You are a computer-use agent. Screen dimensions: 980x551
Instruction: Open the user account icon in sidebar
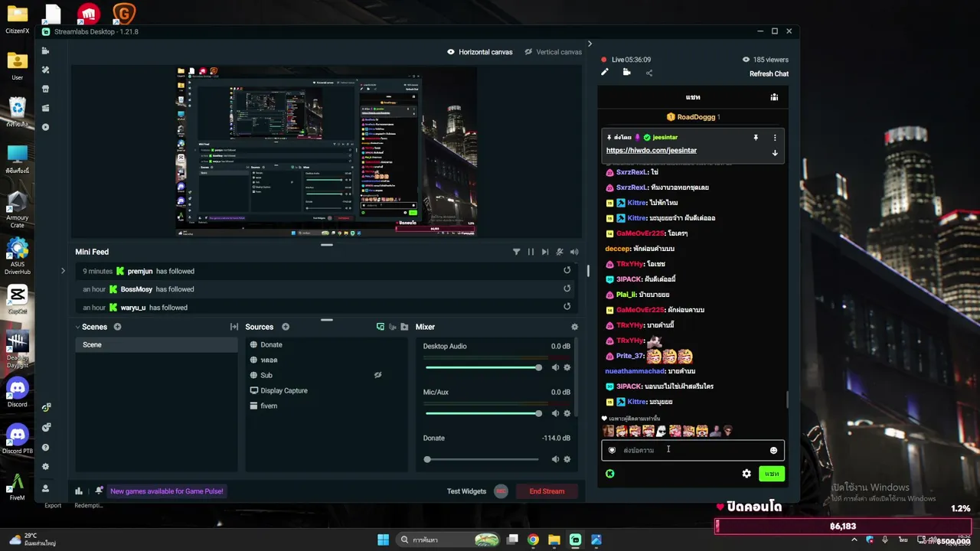click(45, 488)
